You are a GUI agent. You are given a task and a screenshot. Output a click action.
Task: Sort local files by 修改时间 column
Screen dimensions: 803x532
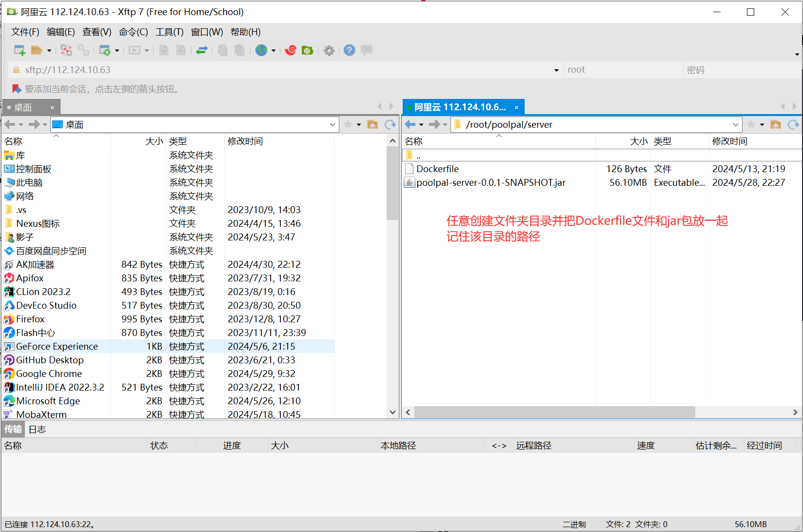click(x=279, y=141)
